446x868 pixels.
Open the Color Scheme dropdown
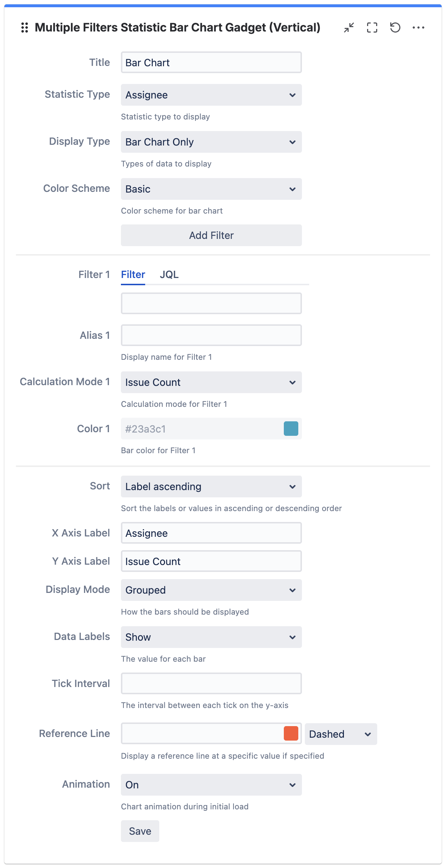(x=211, y=189)
